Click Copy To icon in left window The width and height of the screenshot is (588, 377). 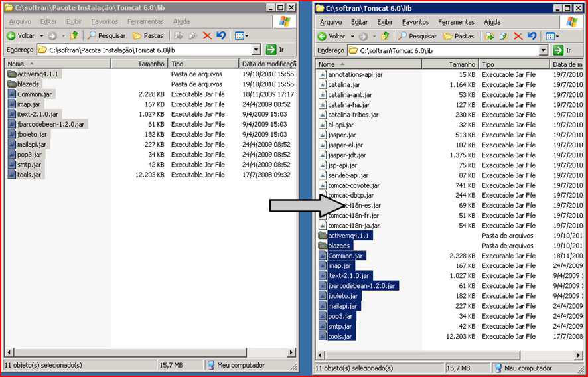pyautogui.click(x=193, y=36)
